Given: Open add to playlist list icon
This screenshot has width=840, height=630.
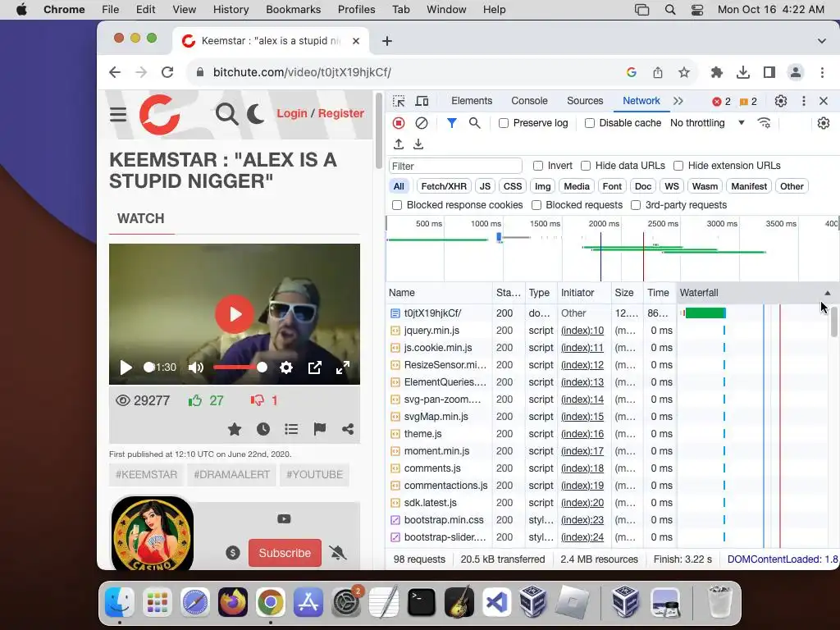Looking at the screenshot, I should (291, 429).
